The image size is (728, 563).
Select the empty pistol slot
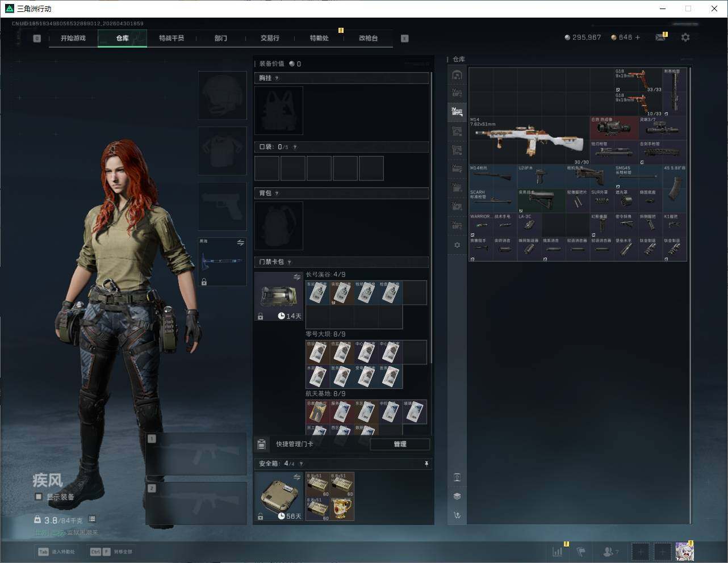pos(222,206)
